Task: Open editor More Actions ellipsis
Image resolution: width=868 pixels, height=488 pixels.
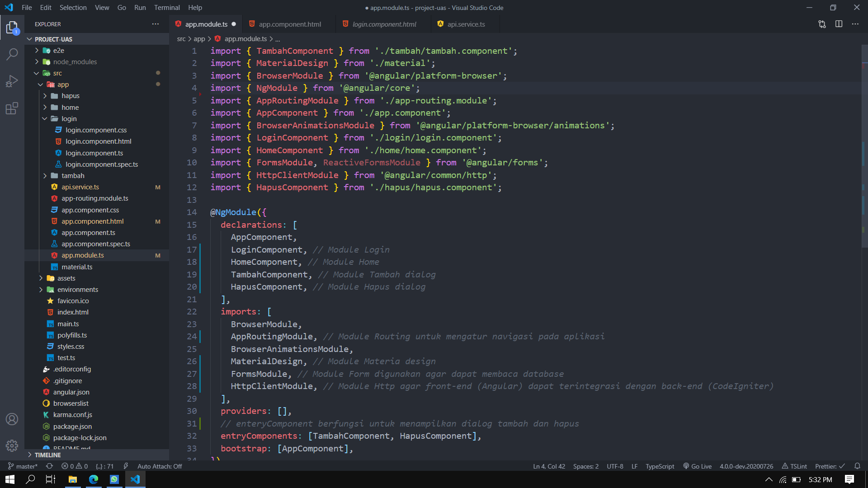Action: 855,24
